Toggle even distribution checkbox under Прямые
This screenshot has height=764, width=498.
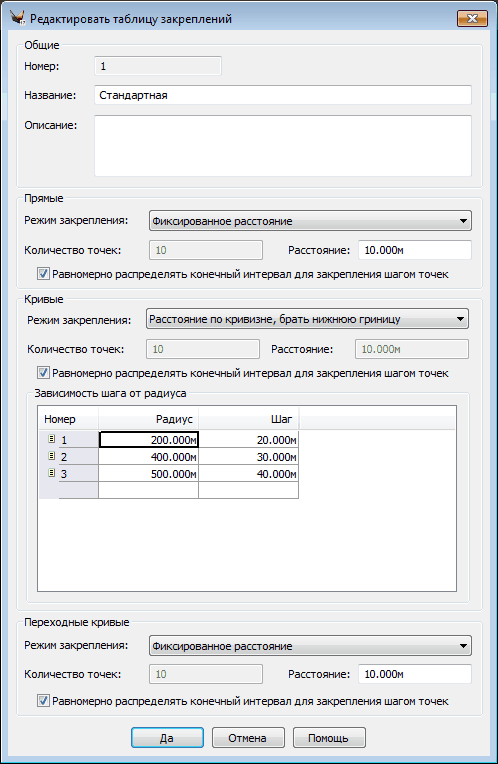(43, 274)
